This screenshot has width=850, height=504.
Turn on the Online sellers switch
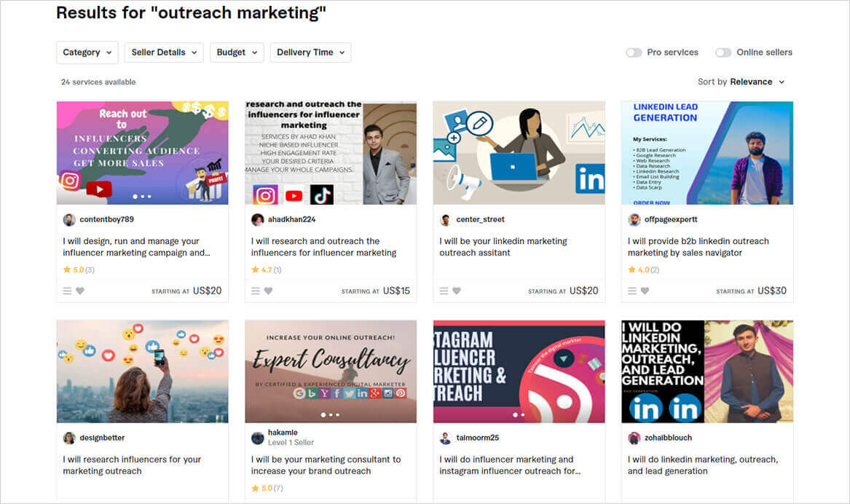(x=723, y=52)
